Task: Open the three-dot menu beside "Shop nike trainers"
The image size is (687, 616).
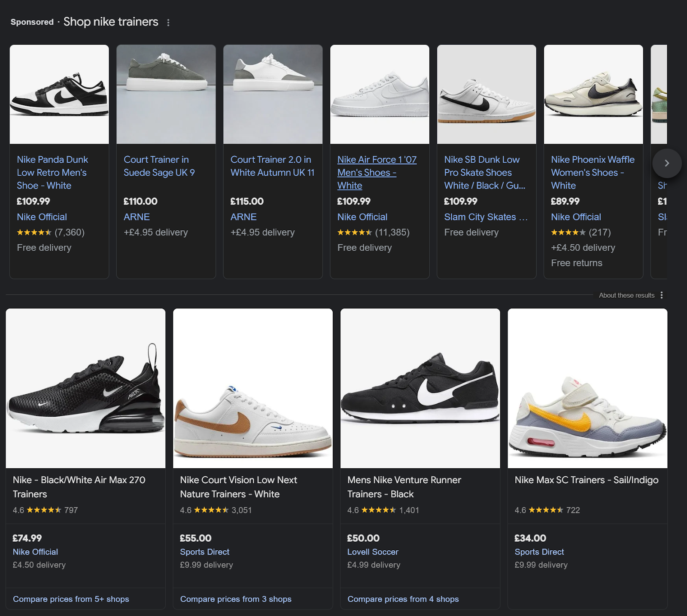Action: point(168,22)
